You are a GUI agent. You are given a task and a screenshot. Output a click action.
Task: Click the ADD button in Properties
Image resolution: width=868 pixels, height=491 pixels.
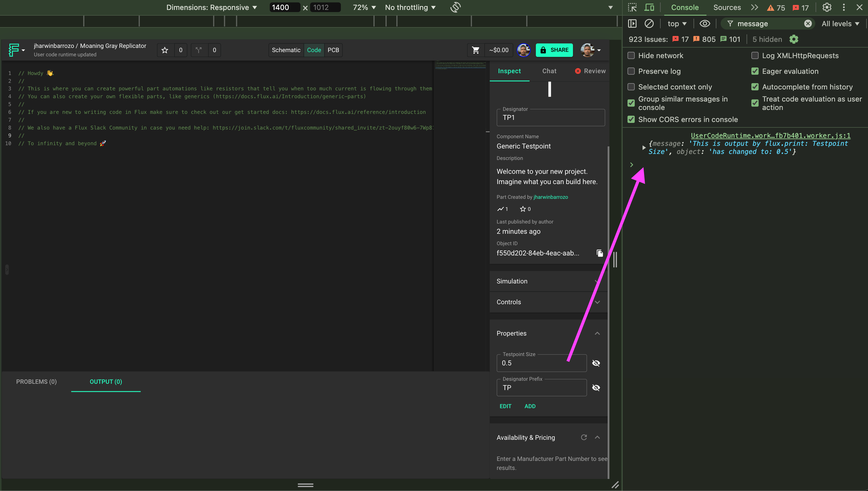(x=530, y=406)
